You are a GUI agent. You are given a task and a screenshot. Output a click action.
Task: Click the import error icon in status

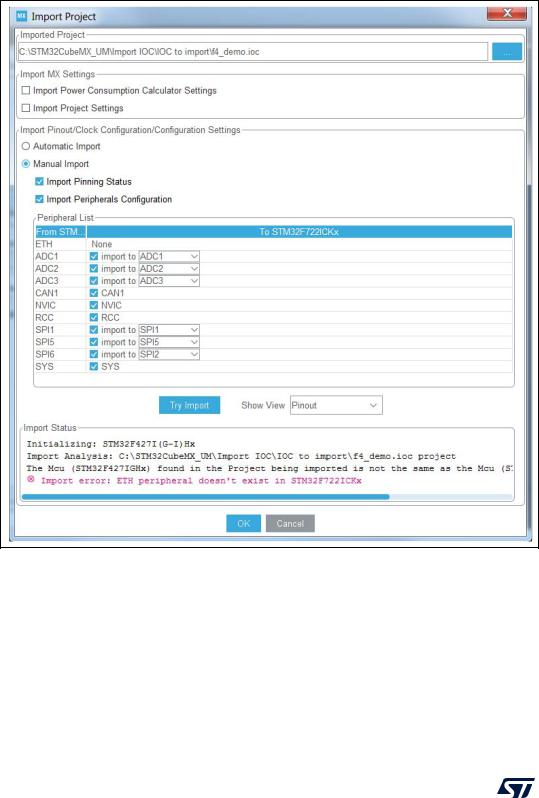coord(31,479)
